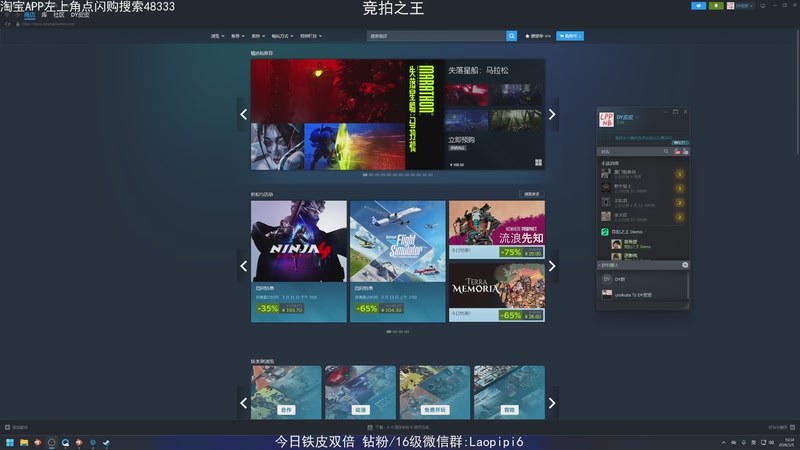Click the add game plus icon
Image resolution: width=800 pixels, height=450 pixels.
[x=7, y=428]
